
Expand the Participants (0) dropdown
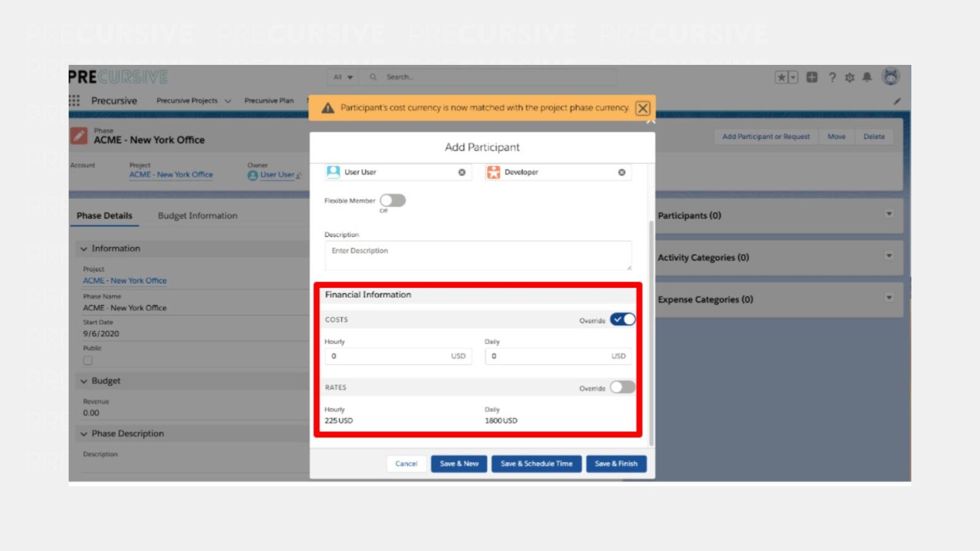(889, 214)
